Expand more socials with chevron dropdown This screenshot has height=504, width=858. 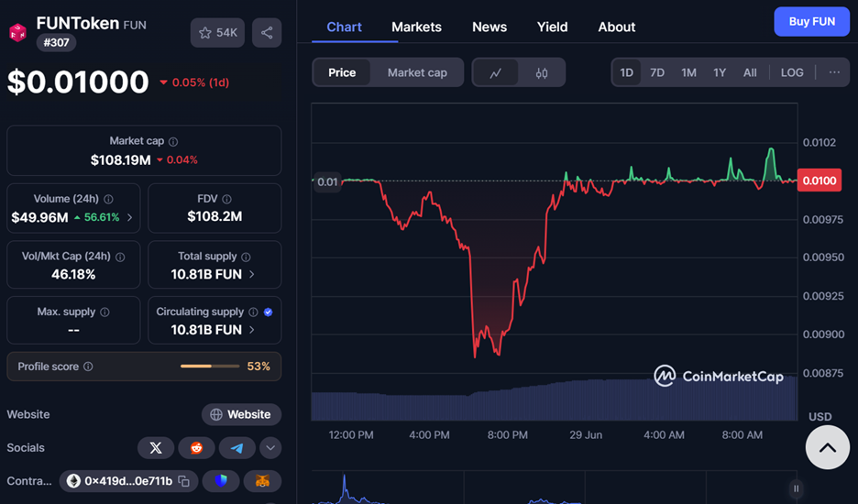270,448
